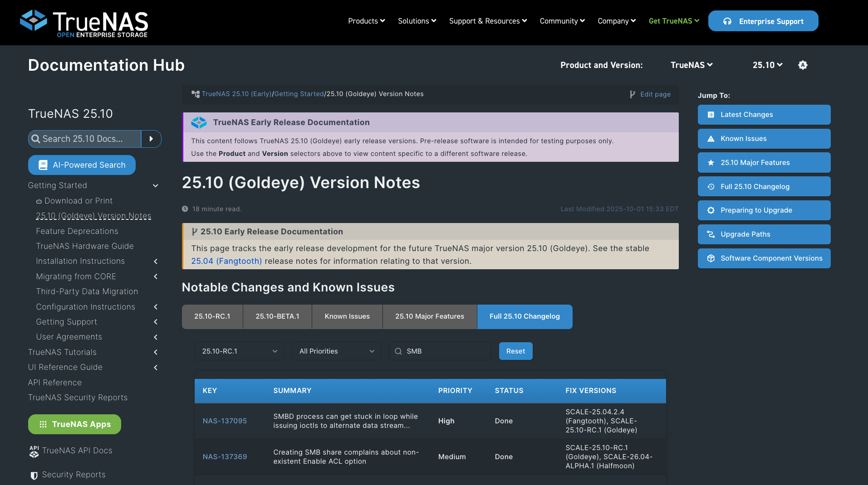Expand TrueNAS Tutorials in sidebar
Image resolution: width=868 pixels, height=485 pixels.
156,352
